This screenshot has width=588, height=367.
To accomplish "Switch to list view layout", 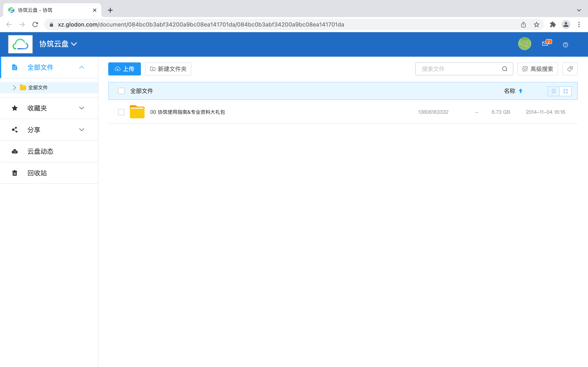I will pos(553,91).
